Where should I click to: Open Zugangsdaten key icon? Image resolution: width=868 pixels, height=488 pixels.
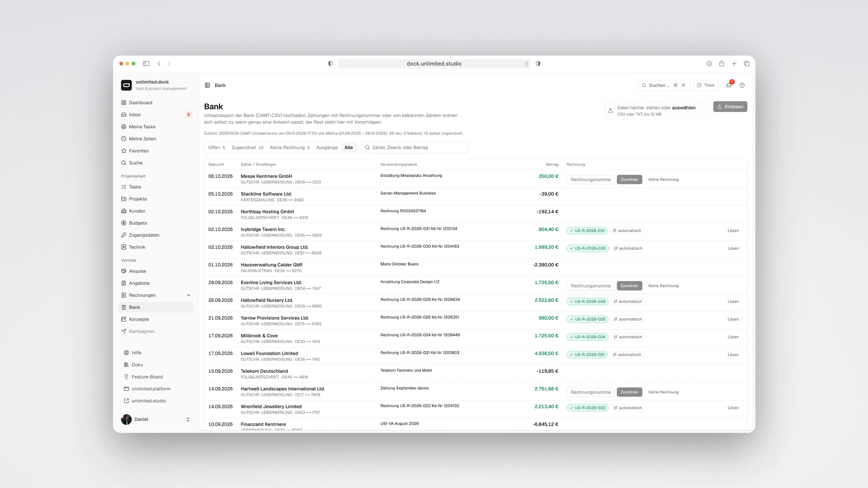coord(123,235)
